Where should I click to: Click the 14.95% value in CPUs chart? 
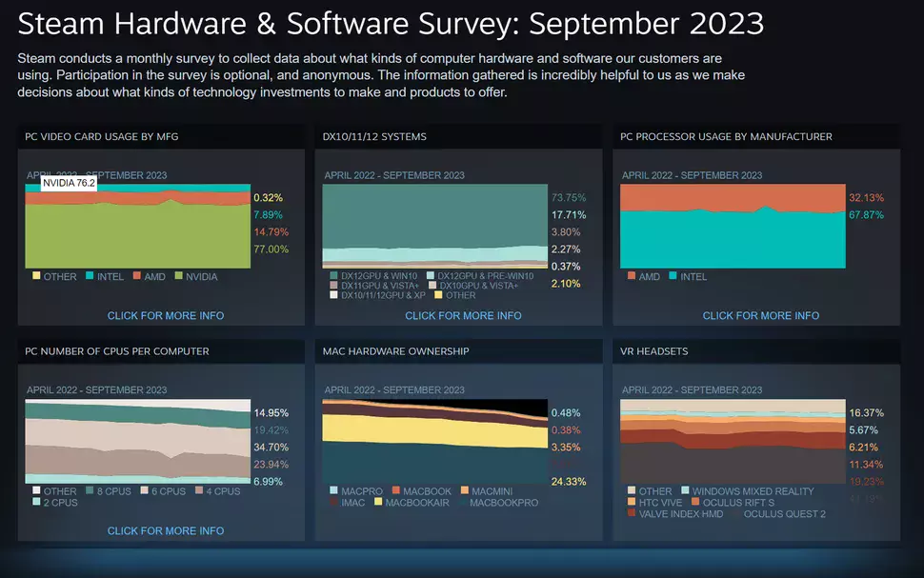[x=271, y=413]
